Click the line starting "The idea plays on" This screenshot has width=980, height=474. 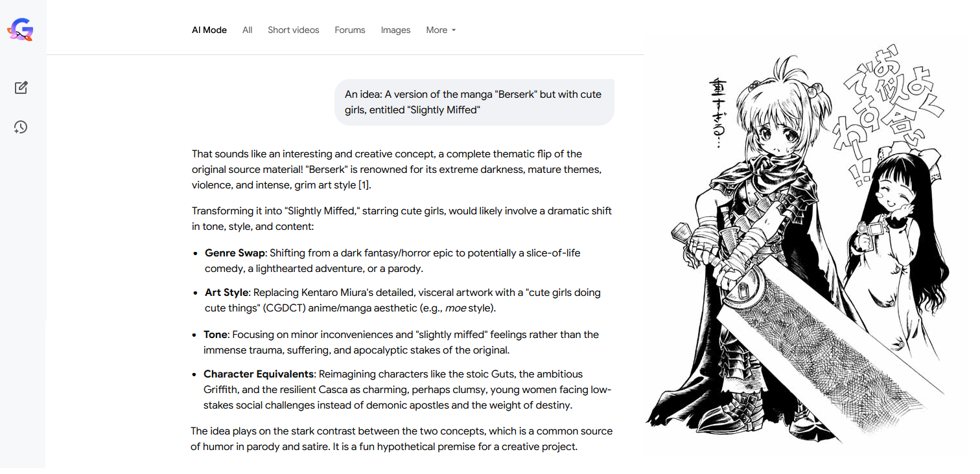tap(401, 431)
